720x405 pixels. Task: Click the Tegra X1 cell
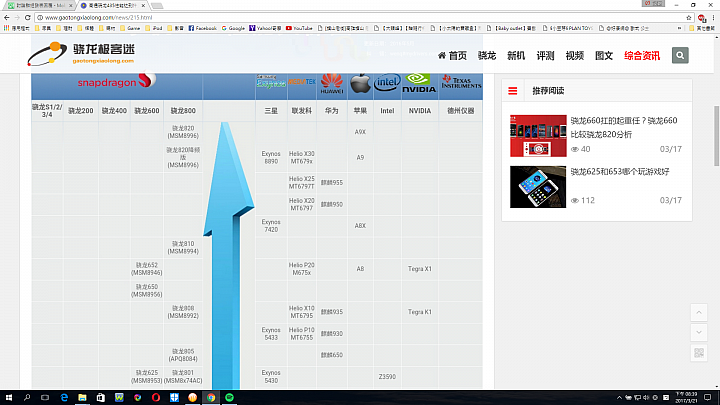pos(420,269)
